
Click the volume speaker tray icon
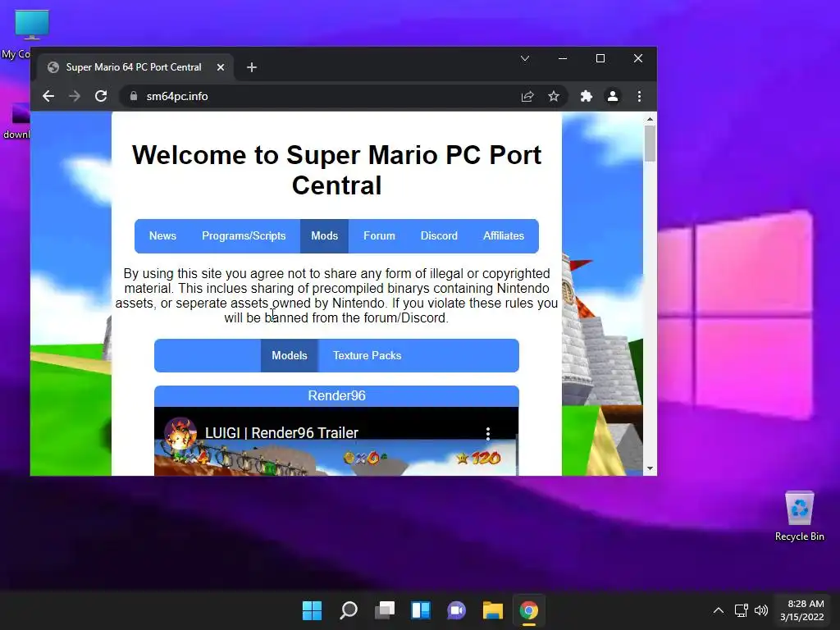(x=760, y=610)
